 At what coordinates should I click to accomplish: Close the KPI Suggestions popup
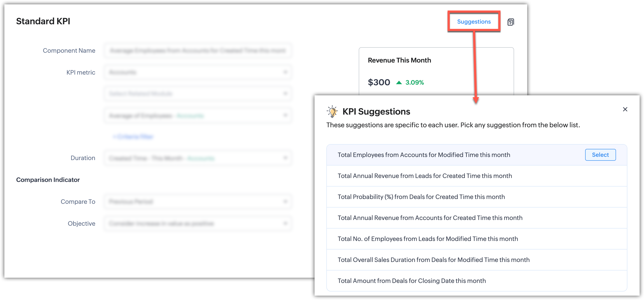[x=625, y=109]
